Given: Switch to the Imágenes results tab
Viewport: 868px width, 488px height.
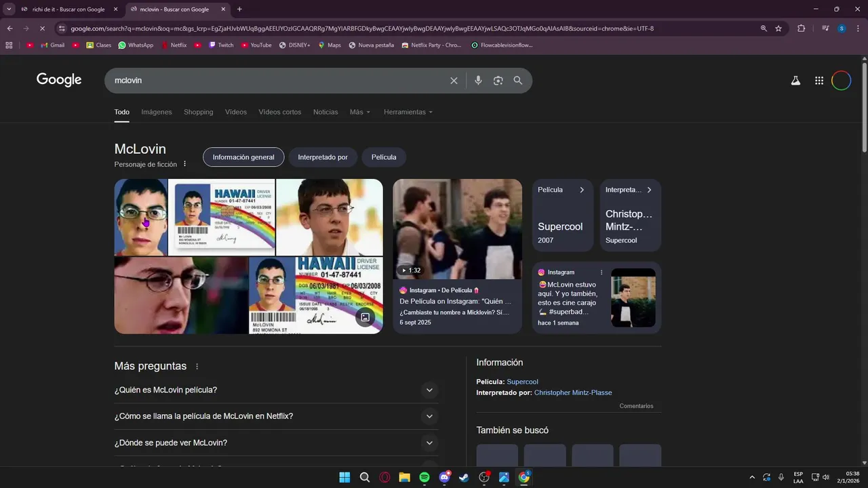Looking at the screenshot, I should tap(157, 112).
